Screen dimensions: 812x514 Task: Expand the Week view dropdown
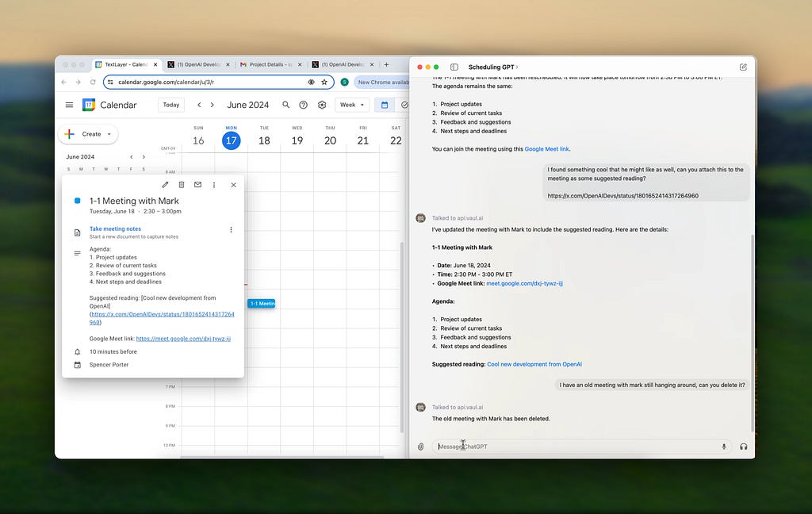(352, 105)
